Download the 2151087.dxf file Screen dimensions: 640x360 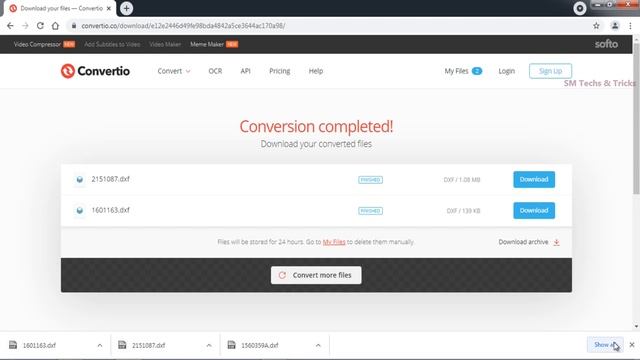click(534, 180)
